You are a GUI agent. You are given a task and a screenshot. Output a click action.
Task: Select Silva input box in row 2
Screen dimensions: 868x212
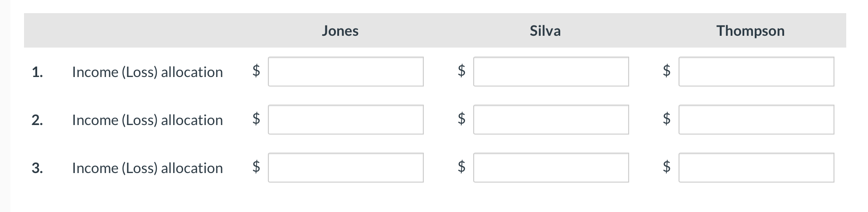551,120
